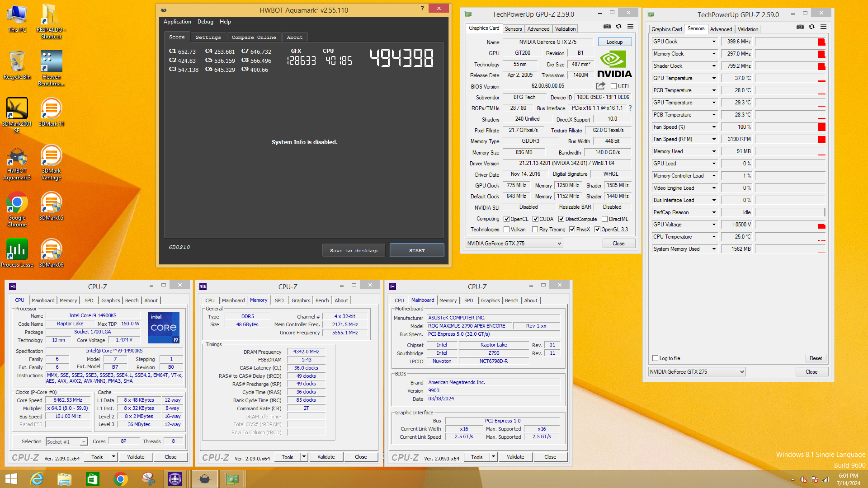Switch to SPD tab in CPU-Z Mainboard window

pos(469,300)
